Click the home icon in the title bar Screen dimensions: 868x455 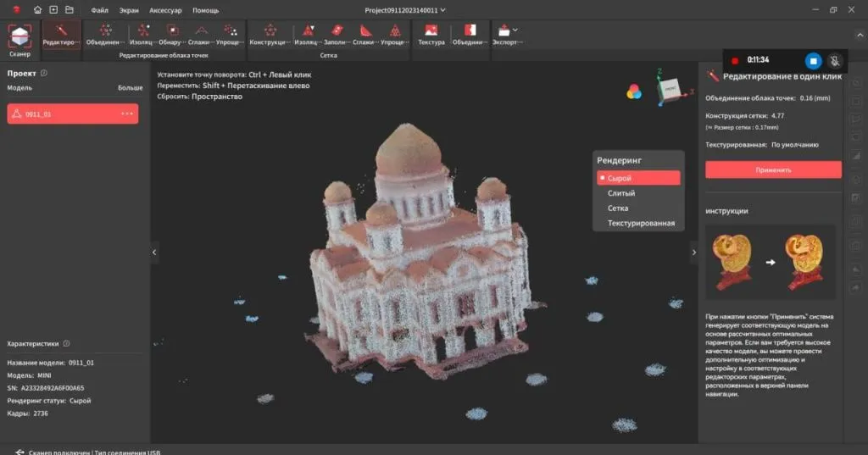(x=37, y=10)
